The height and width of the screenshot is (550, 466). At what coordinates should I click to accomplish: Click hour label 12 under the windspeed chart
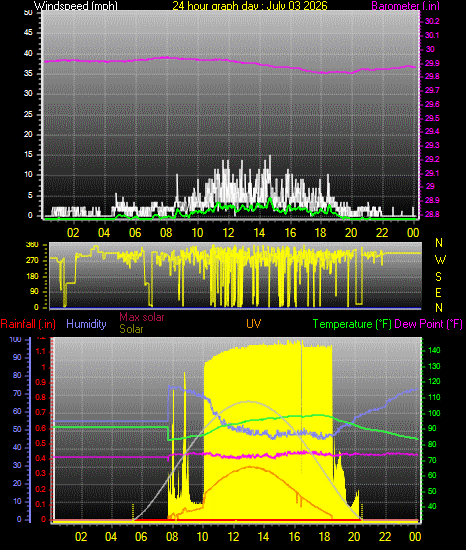click(228, 233)
